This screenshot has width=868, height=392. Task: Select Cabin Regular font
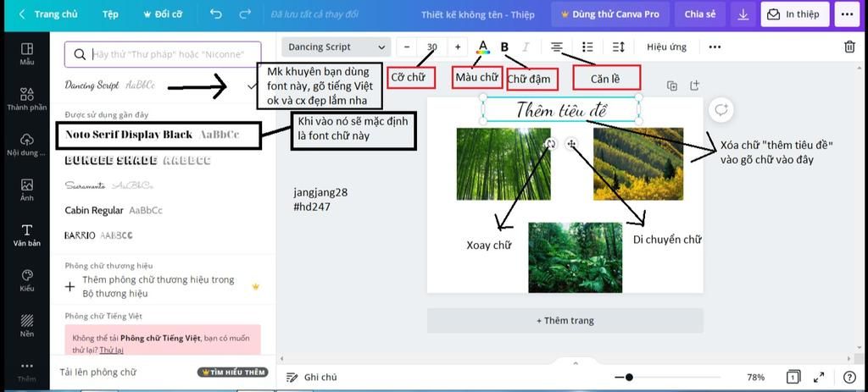pyautogui.click(x=114, y=211)
